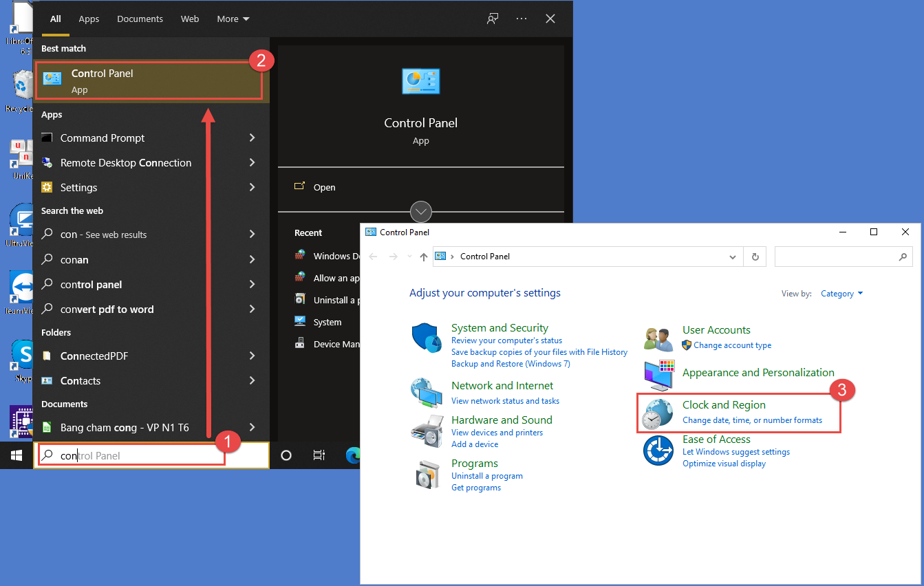Click the Appearance and Personalization icon
Viewport: 924px width, 586px height.
pyautogui.click(x=659, y=375)
